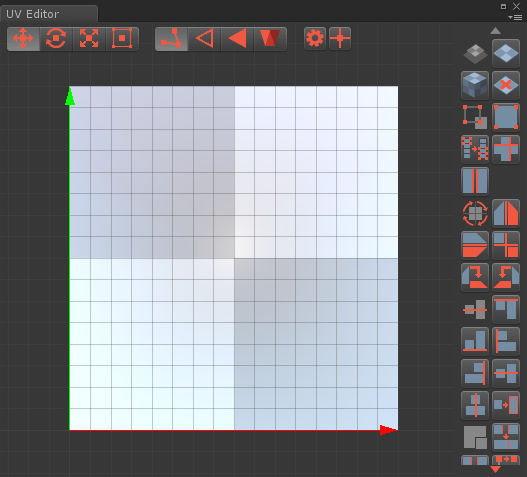Select the Rect transform tool icon
The height and width of the screenshot is (477, 527).
122,39
